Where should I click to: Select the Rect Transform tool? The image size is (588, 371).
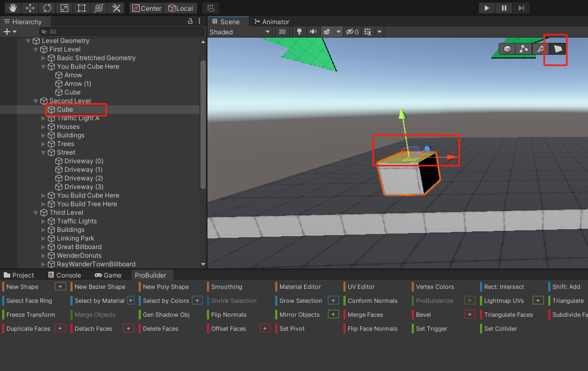coord(81,8)
